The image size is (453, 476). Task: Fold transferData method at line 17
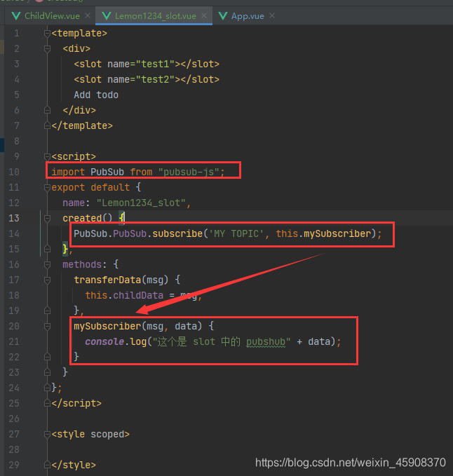47,280
